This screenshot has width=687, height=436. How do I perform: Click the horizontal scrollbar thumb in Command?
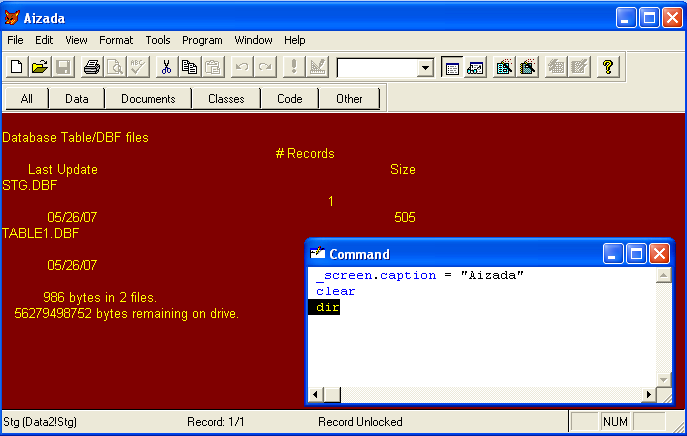tap(332, 395)
